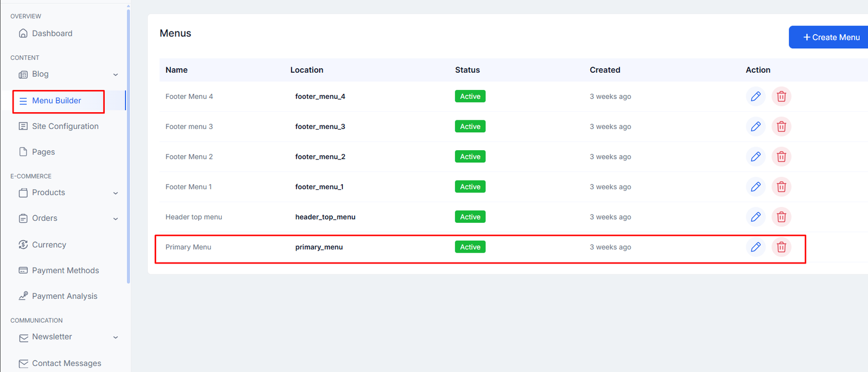Click Active badge for Footer Menu 4
Viewport: 868px width, 372px height.
pyautogui.click(x=470, y=97)
